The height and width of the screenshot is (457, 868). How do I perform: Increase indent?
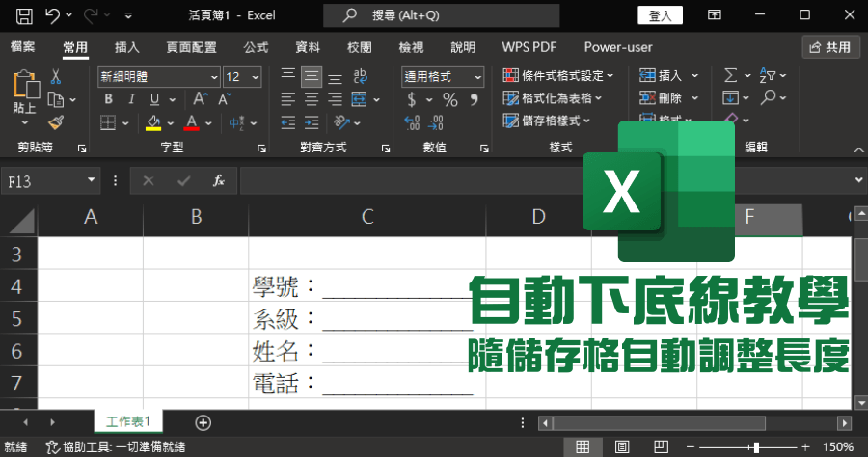312,122
